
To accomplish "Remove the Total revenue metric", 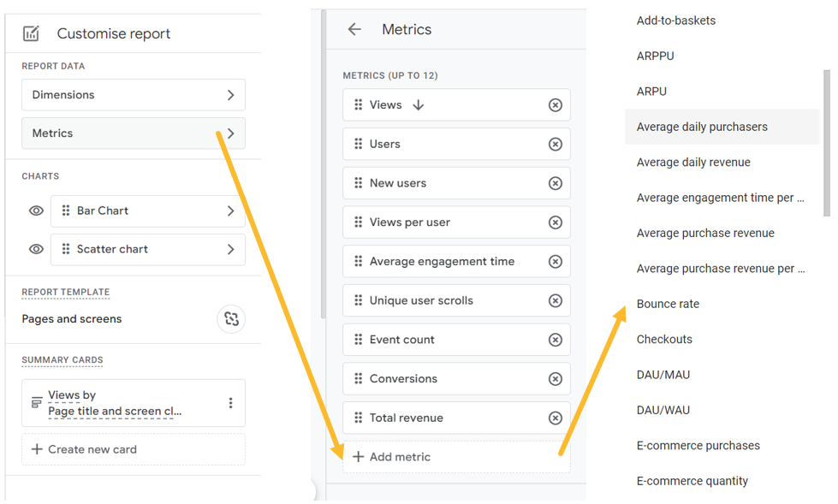I will click(x=557, y=418).
